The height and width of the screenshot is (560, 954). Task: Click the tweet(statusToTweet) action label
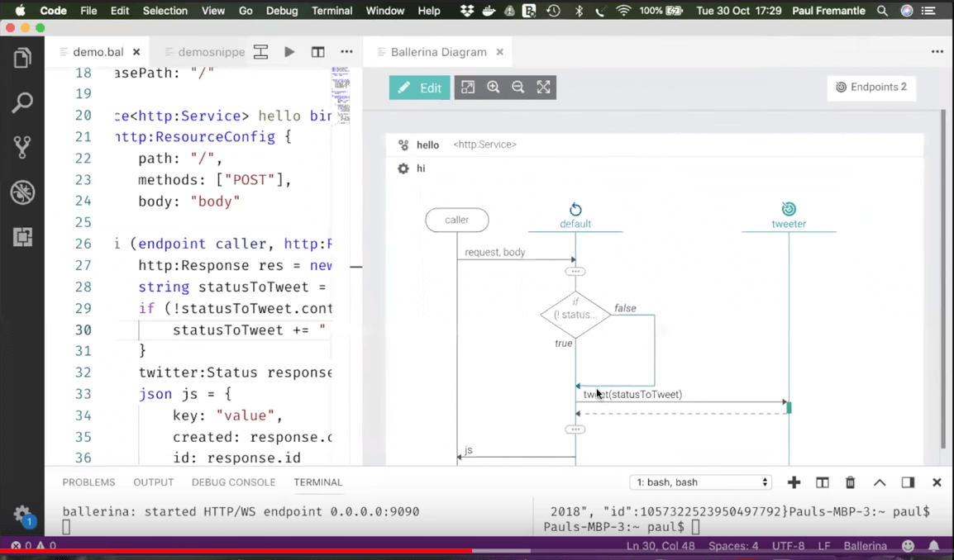pyautogui.click(x=632, y=395)
